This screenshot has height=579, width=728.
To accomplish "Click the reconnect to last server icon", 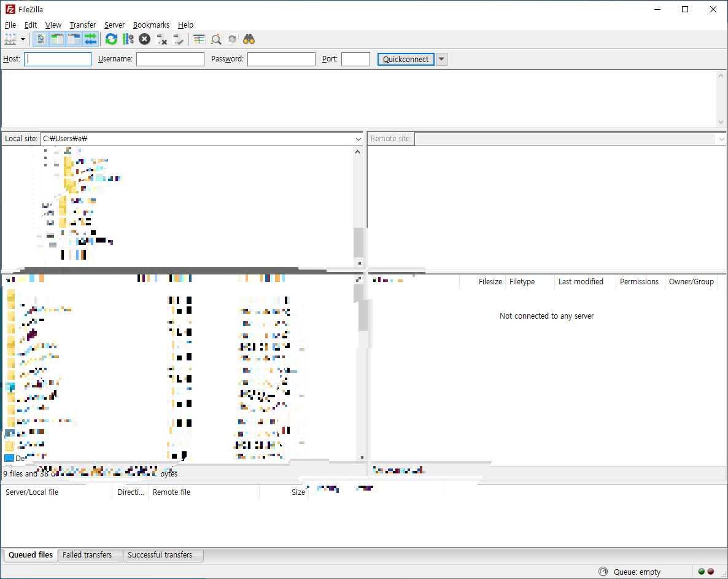I will pyautogui.click(x=178, y=39).
